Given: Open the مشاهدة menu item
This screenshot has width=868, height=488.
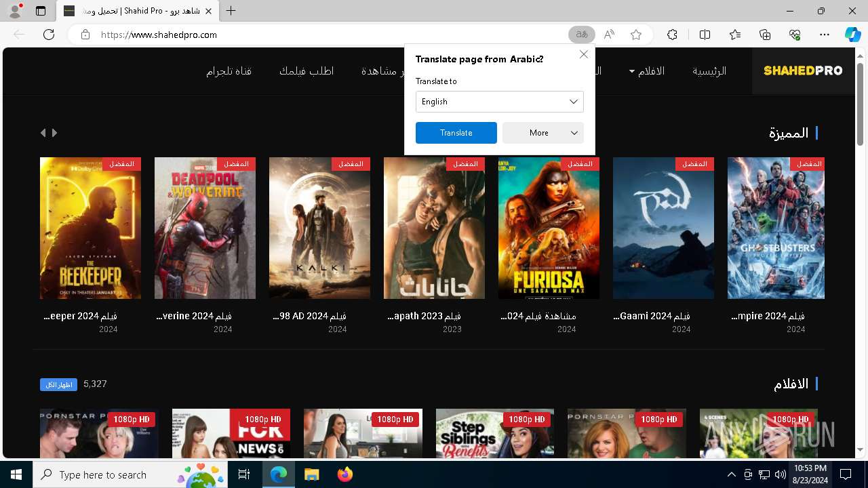Looking at the screenshot, I should coord(382,71).
